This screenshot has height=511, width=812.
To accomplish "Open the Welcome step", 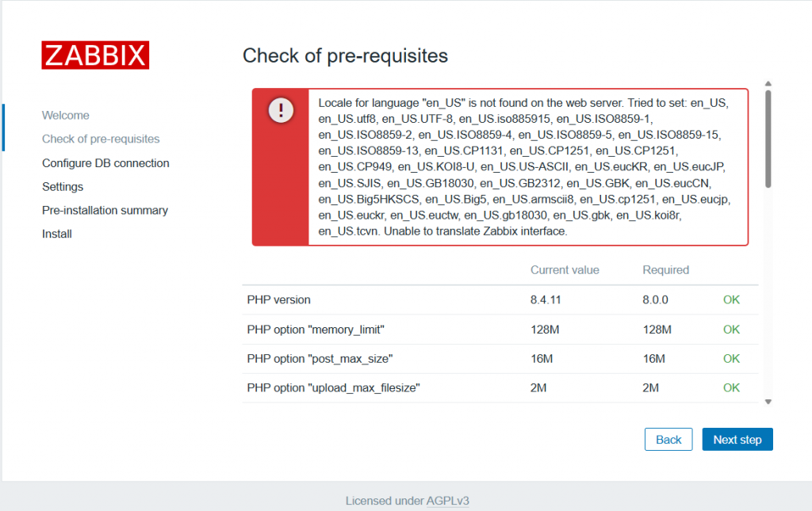I will pos(66,115).
